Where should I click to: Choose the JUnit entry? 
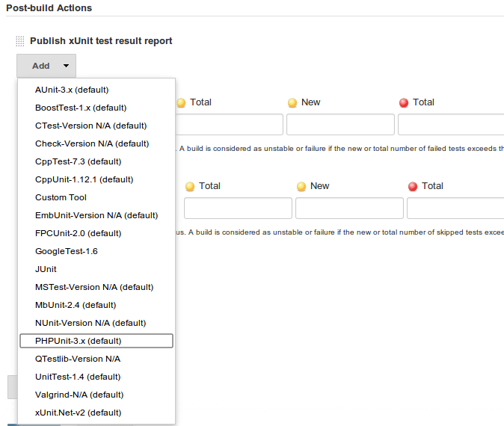(x=96, y=269)
